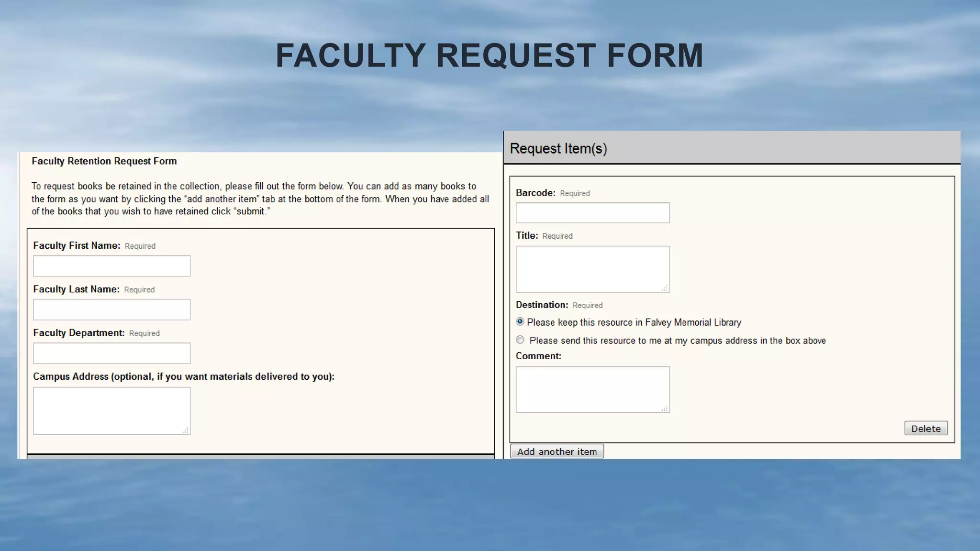The width and height of the screenshot is (980, 551).
Task: Click the instructions paragraph about retaining books
Action: (260, 198)
